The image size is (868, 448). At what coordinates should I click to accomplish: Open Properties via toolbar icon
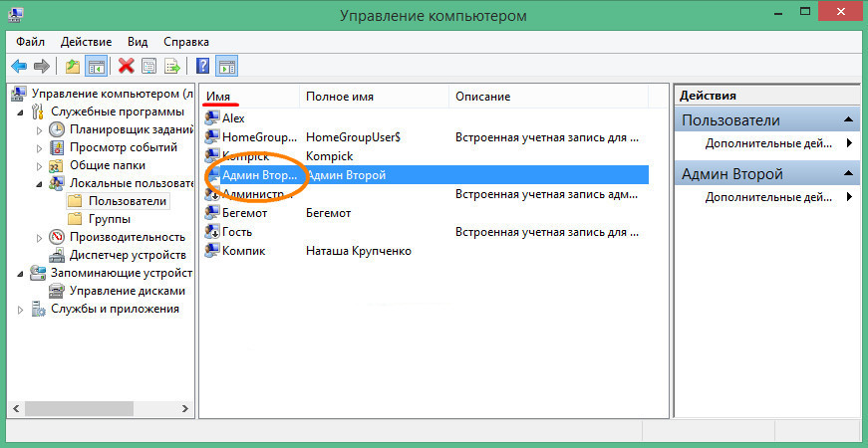pos(149,67)
